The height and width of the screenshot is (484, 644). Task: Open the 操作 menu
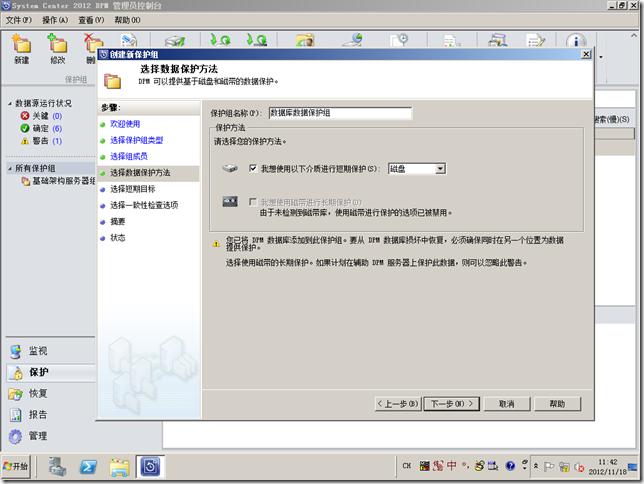(55, 20)
